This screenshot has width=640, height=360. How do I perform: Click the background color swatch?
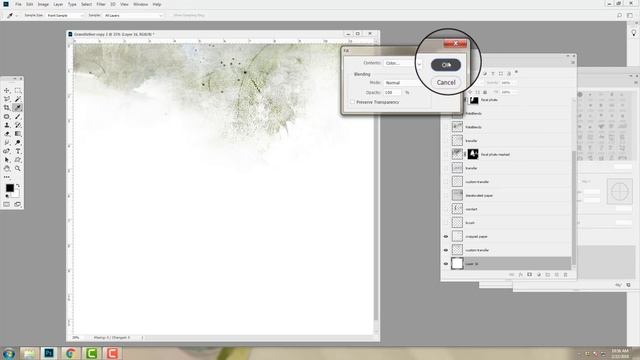point(16,193)
